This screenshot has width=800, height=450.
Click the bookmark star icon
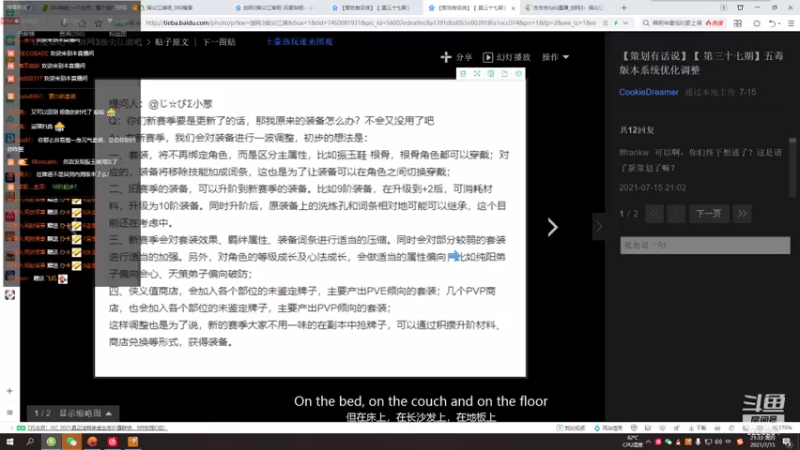98,23
